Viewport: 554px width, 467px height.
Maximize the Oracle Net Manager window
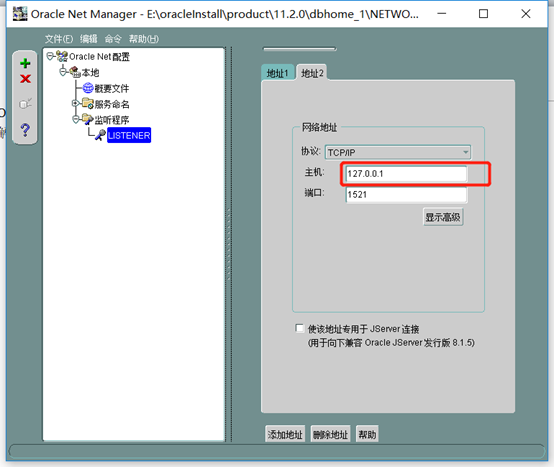click(483, 14)
